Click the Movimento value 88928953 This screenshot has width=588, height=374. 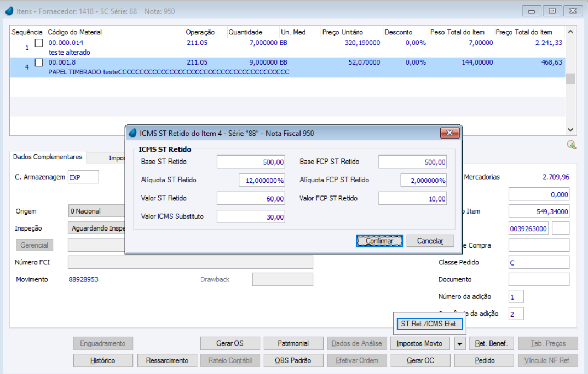coord(84,279)
